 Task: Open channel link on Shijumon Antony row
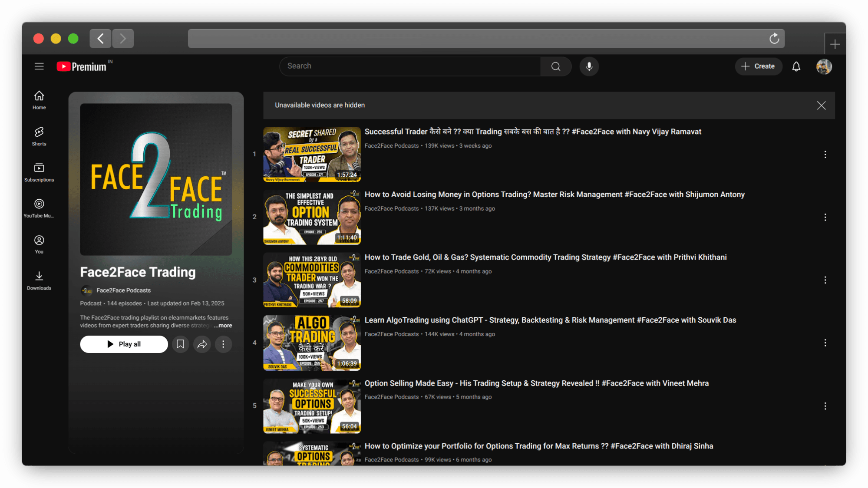coord(392,209)
